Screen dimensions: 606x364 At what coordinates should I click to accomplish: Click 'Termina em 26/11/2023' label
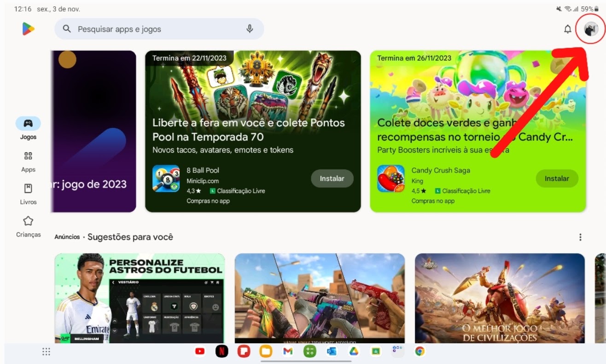point(414,58)
